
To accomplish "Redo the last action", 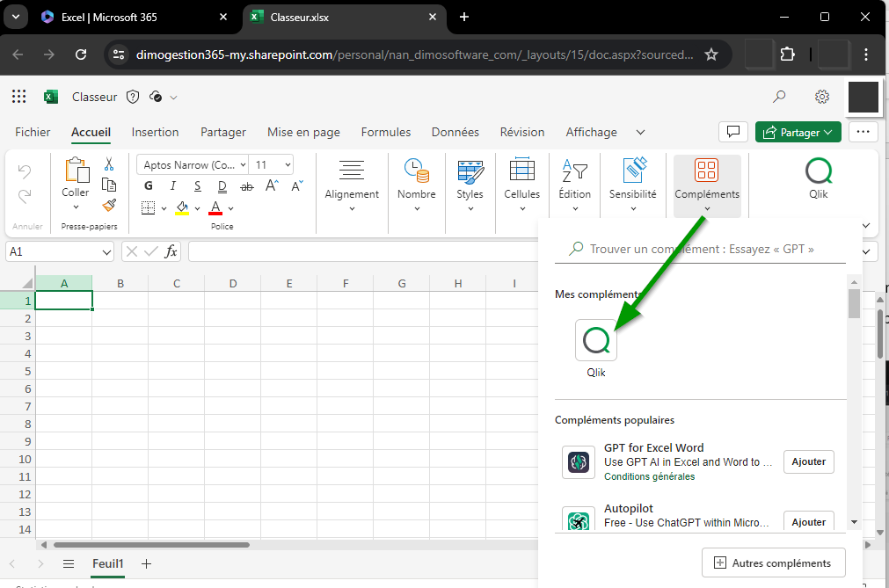I will [x=25, y=197].
